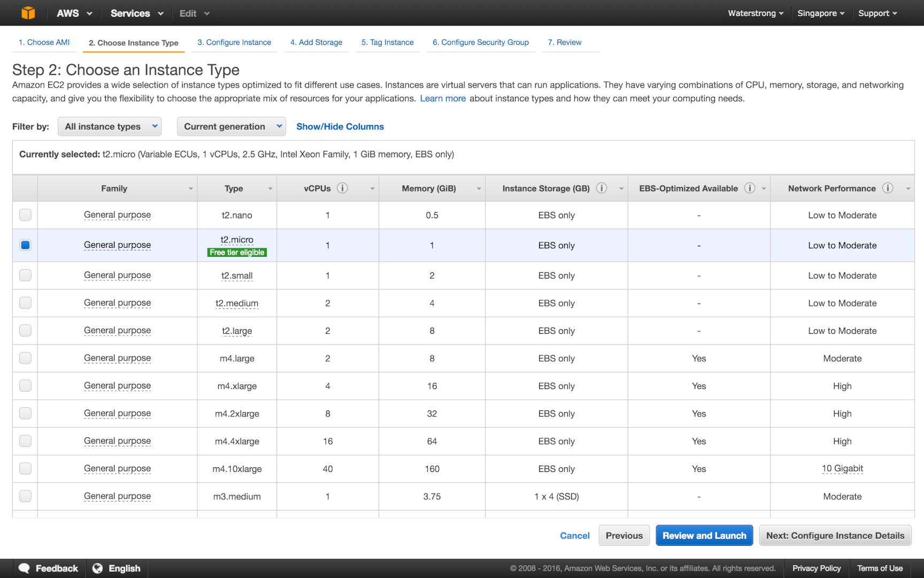
Task: Open Network Performance column sort arrow
Action: click(907, 188)
